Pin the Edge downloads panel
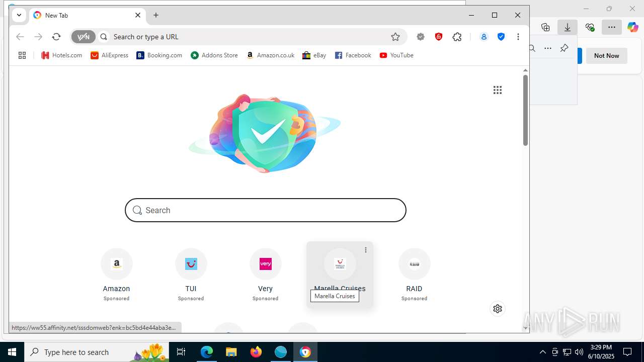Screen dimensions: 644x362 click(564, 48)
